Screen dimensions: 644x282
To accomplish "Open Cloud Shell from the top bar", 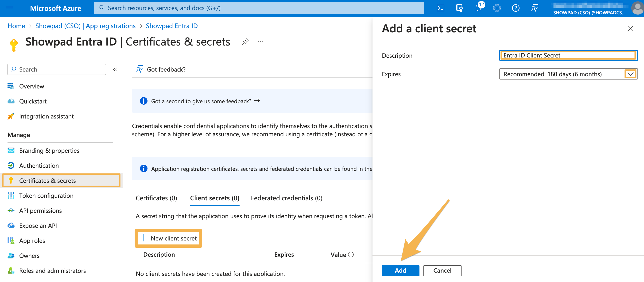I will pyautogui.click(x=440, y=8).
